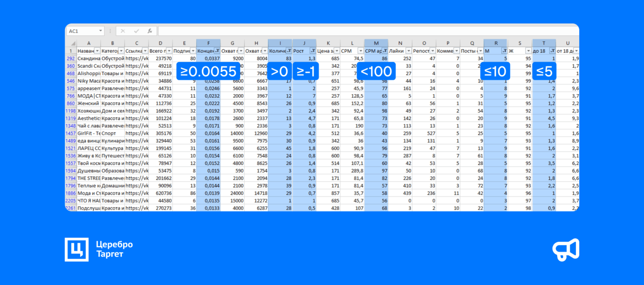Image resolution: width=644 pixels, height=285 pixels.
Task: Click the Кулинари category cell
Action: coord(112,141)
